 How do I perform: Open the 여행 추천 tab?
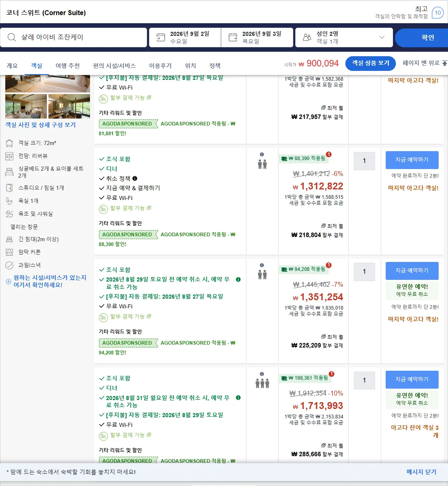tap(68, 66)
